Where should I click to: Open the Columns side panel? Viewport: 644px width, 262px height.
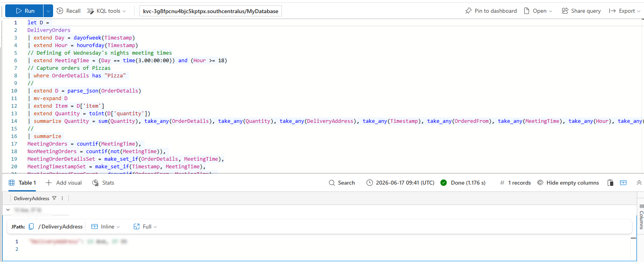[x=641, y=217]
